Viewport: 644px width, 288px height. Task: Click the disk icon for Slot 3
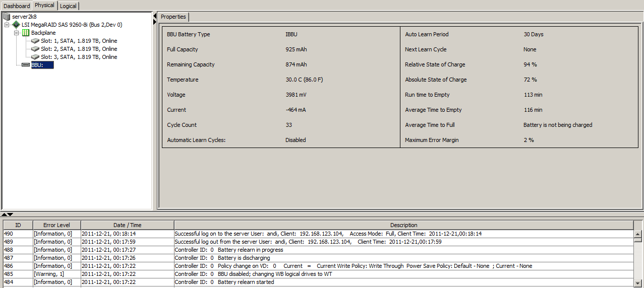(35, 57)
